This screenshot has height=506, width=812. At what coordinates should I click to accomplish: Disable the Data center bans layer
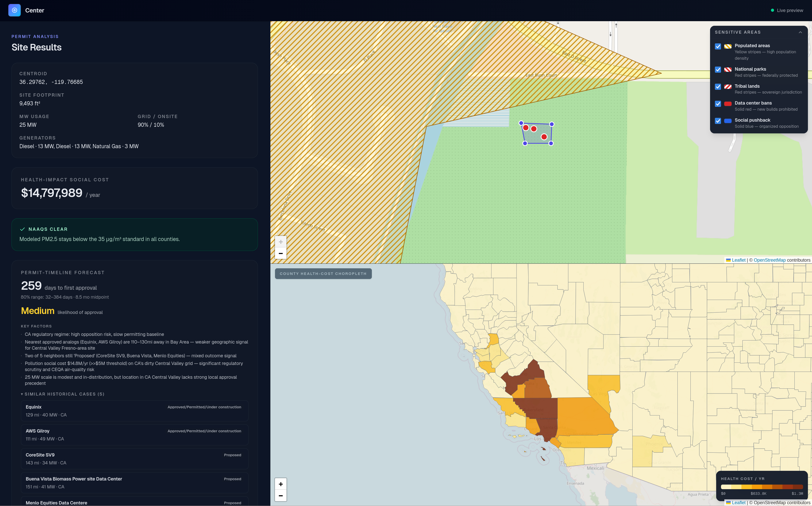(x=718, y=104)
